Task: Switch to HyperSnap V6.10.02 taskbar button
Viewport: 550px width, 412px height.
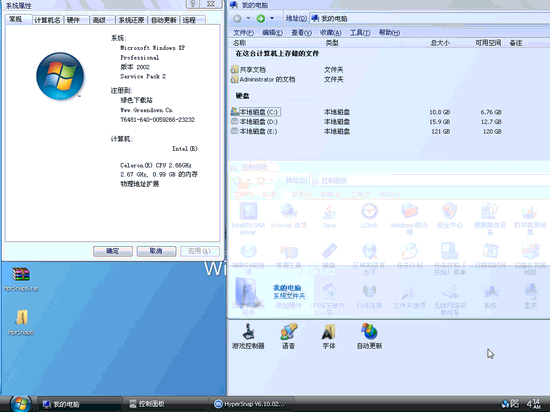Action: [253, 404]
